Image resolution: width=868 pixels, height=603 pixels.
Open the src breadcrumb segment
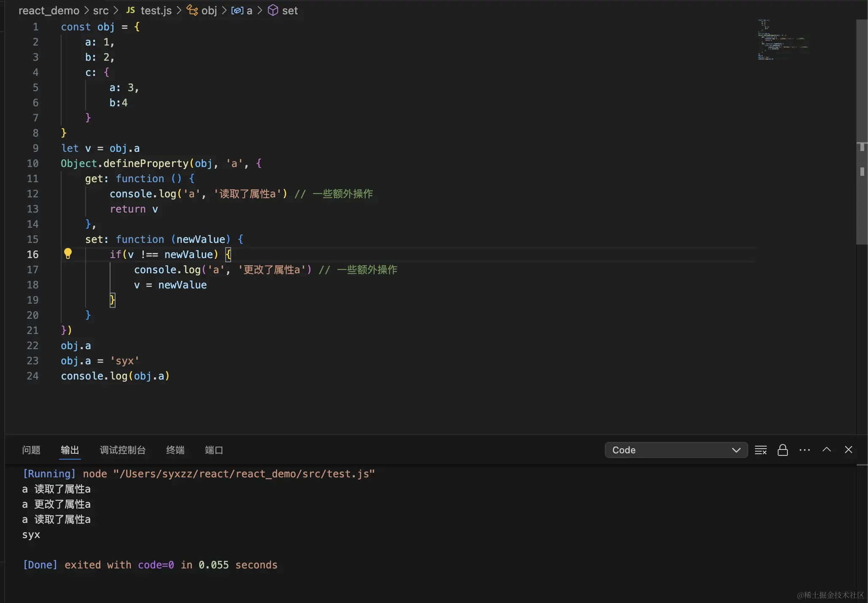pyautogui.click(x=100, y=10)
